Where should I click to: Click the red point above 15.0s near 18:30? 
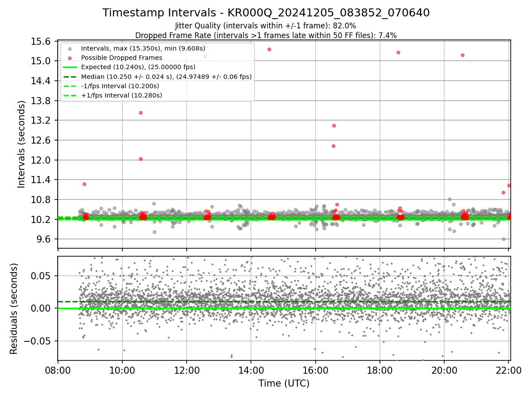coord(398,52)
